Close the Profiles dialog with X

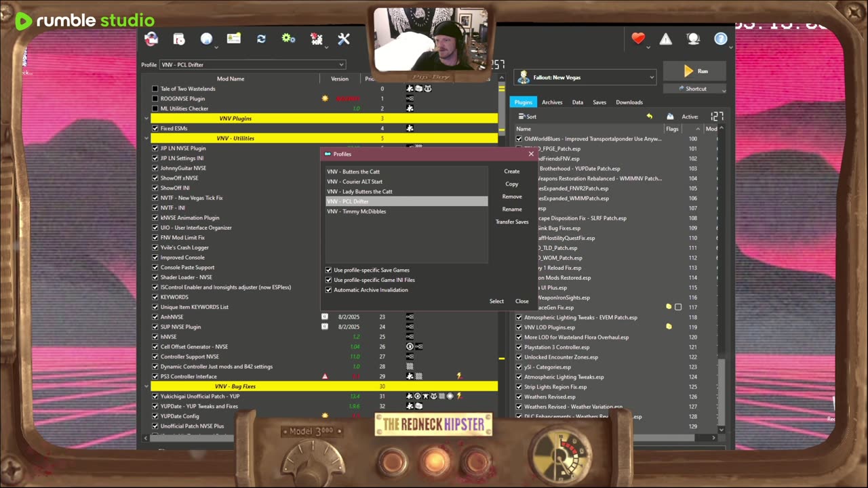pyautogui.click(x=531, y=154)
